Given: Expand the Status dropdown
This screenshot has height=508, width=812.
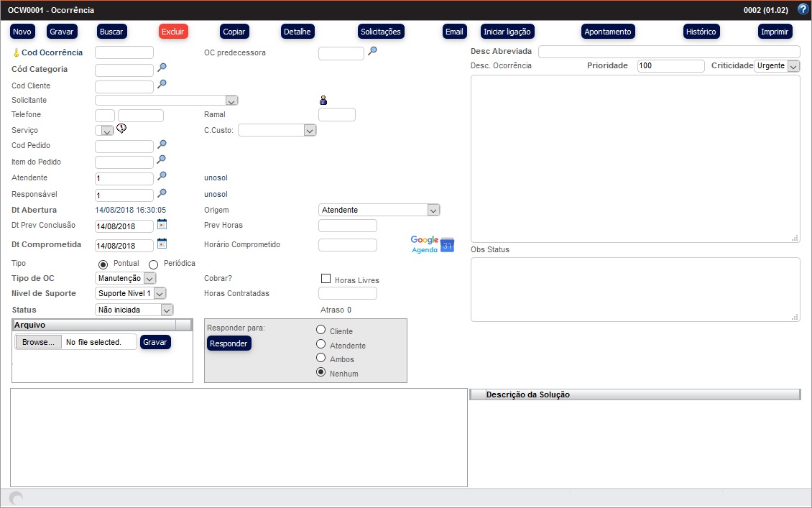Looking at the screenshot, I should tap(167, 310).
